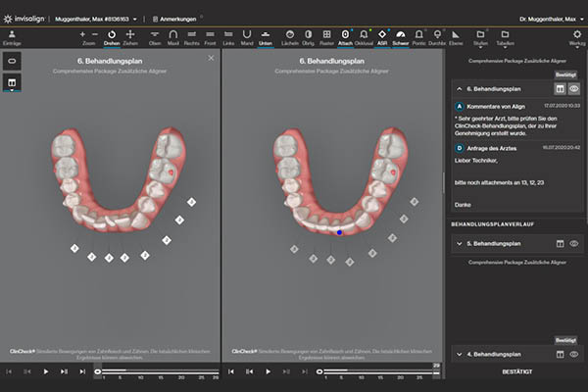This screenshot has height=392, width=588.
Task: Select the single-view layout icon
Action: pos(12,61)
